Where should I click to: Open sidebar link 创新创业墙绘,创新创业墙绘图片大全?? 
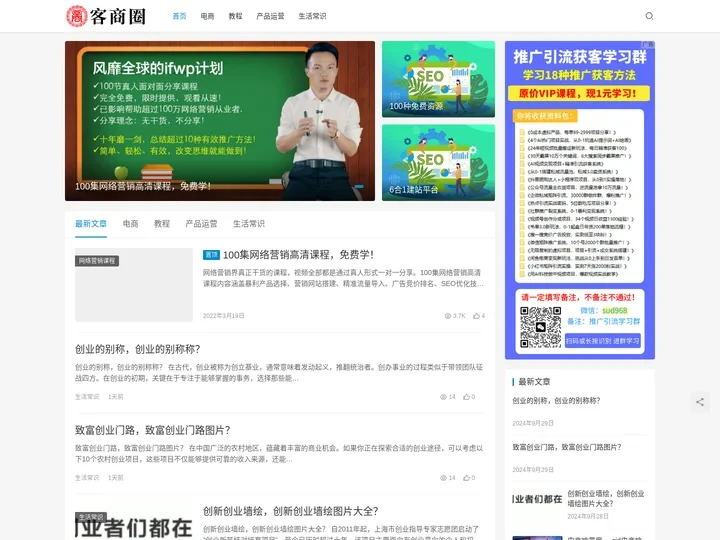point(606,499)
